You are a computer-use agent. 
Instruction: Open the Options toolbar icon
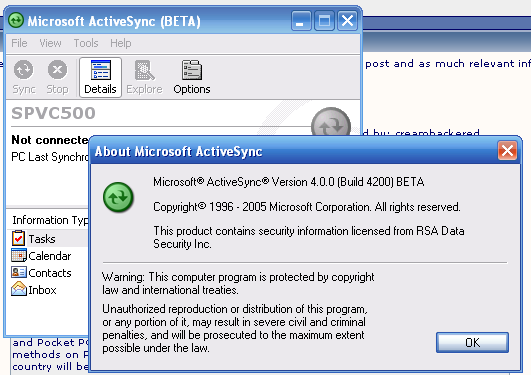click(x=192, y=77)
